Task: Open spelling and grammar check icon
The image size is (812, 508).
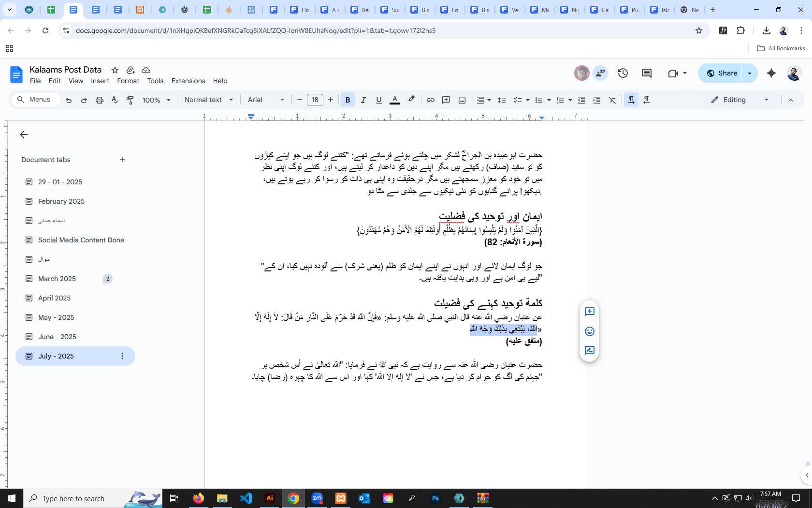Action: click(x=115, y=100)
